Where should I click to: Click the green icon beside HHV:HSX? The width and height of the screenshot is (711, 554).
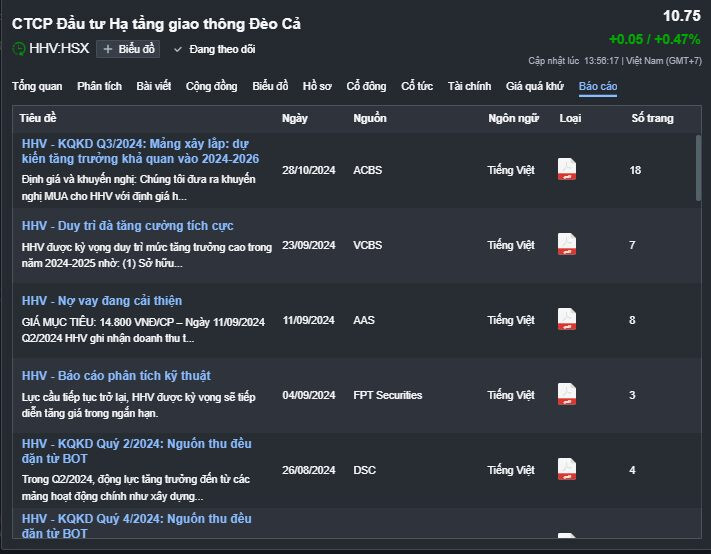20,49
